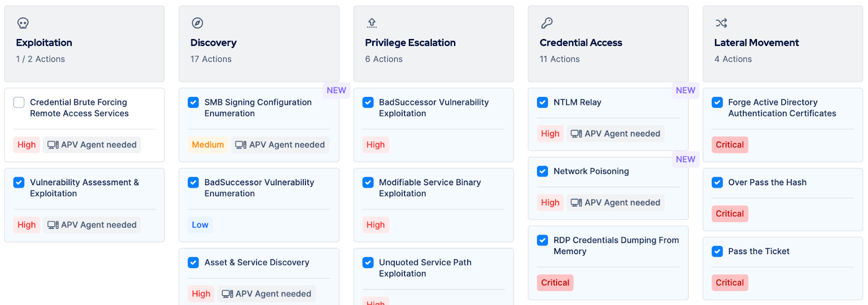This screenshot has height=305, width=868.
Task: Click the Privilege Escalation upload arrow icon
Action: 372,23
